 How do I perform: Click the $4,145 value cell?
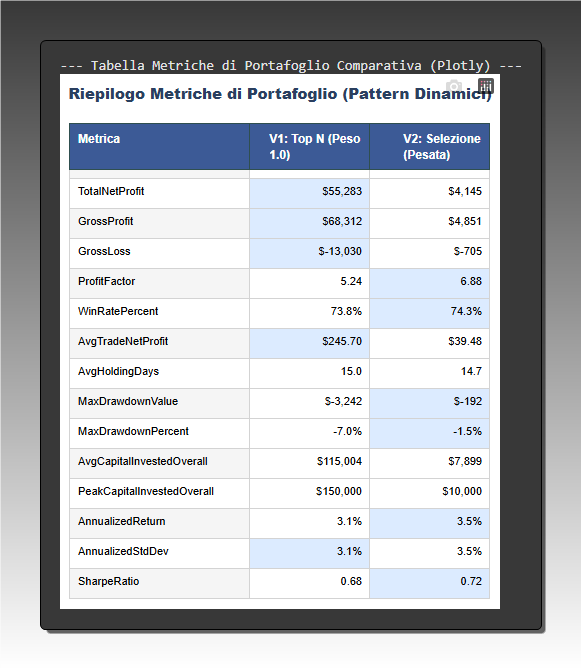[429, 194]
